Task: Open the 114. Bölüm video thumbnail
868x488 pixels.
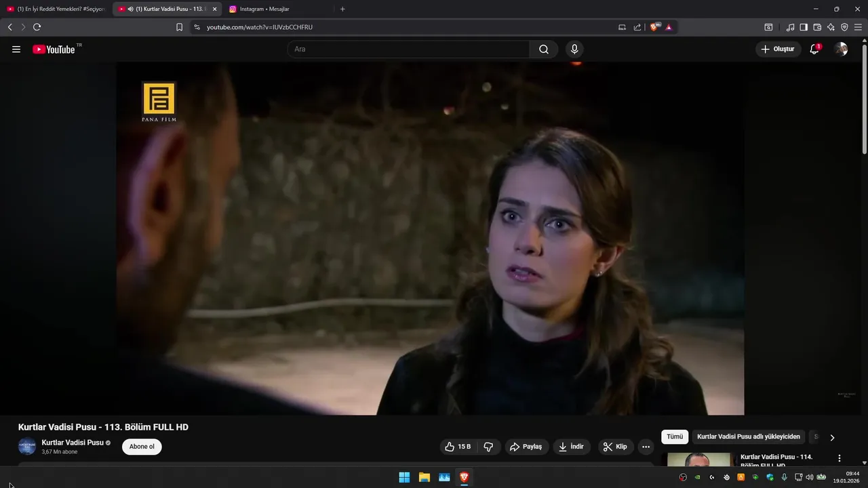Action: (x=699, y=460)
